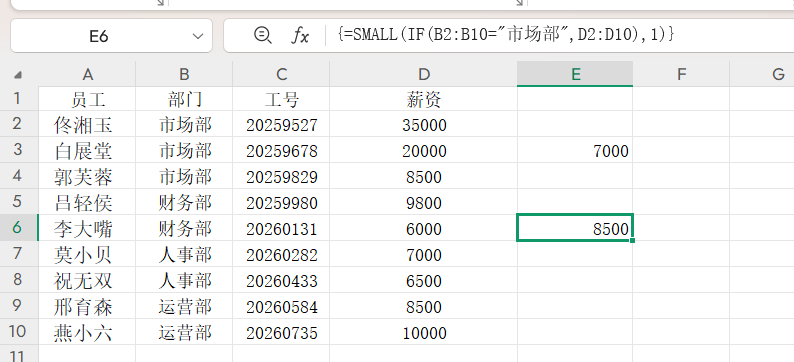Select row 1 header
The height and width of the screenshot is (362, 794).
(19, 99)
